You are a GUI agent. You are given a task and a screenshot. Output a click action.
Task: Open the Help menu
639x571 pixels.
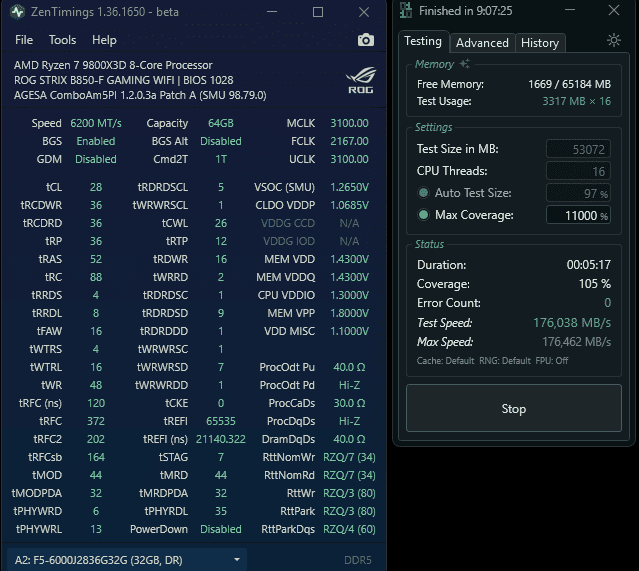pos(104,40)
